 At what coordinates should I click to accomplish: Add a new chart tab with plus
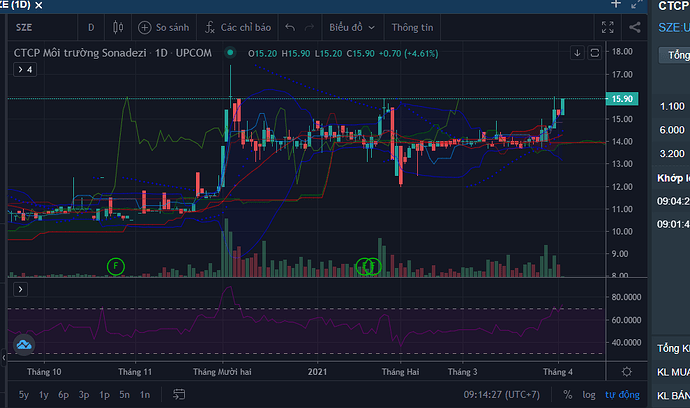(x=616, y=4)
